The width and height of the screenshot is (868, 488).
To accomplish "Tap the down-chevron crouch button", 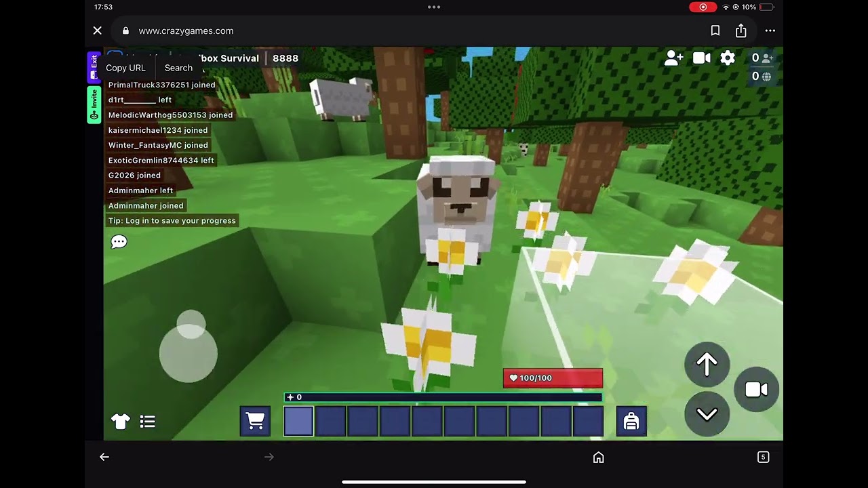I will (707, 414).
